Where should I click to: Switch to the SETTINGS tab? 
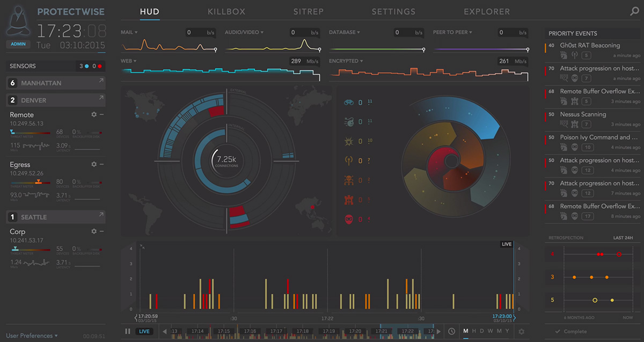tap(393, 11)
